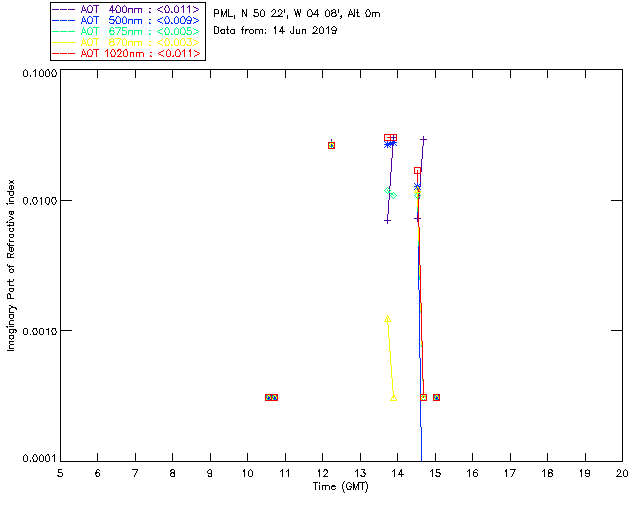Click the x-axis tick label 20
This screenshot has height=512, width=640.
pos(622,473)
